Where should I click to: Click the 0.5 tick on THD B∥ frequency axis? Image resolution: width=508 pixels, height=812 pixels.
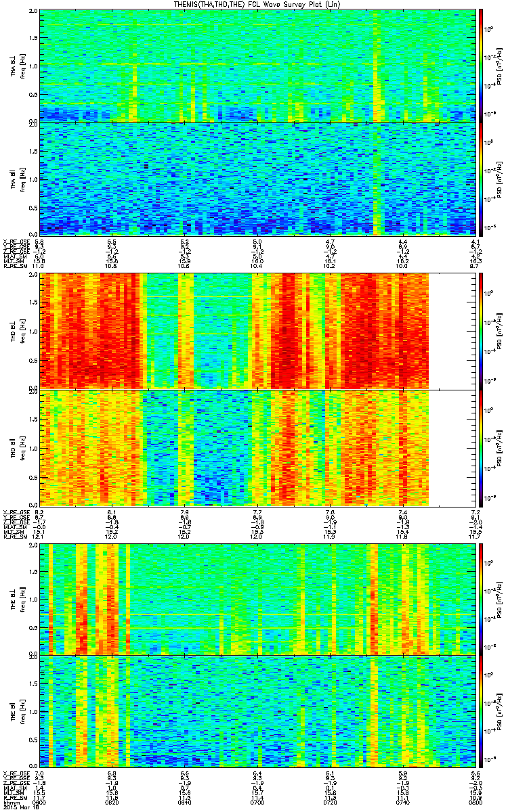click(x=33, y=476)
